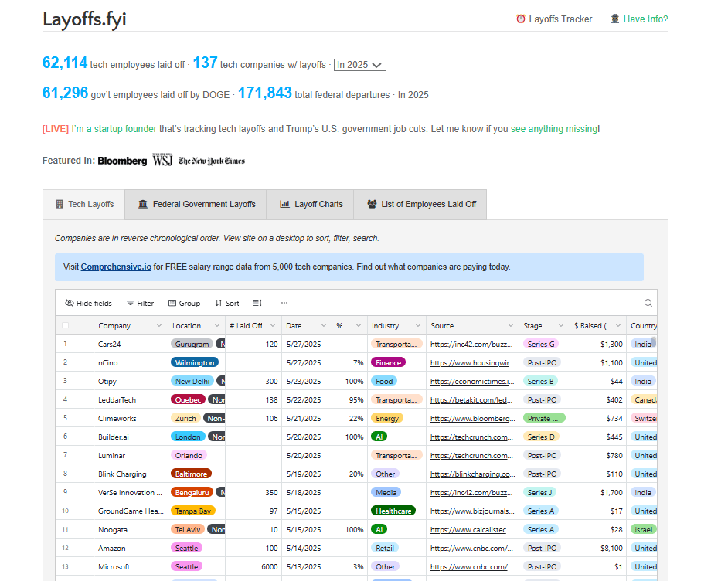Open the Layoff Charts tab
The height and width of the screenshot is (581, 728).
click(x=310, y=204)
